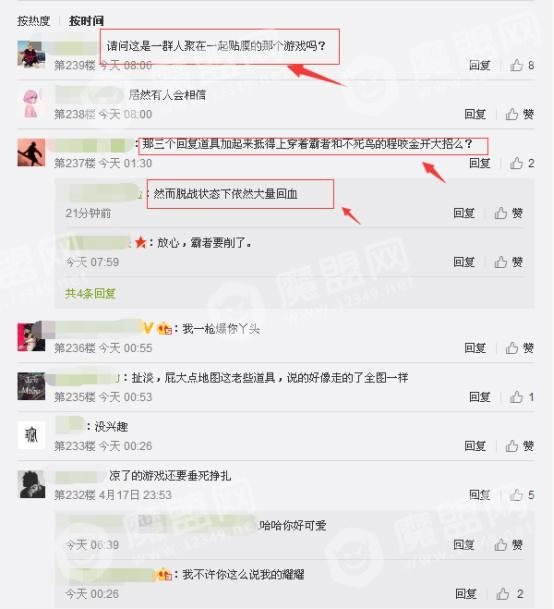Reply to floor 236 comment
Image resolution: width=554 pixels, height=609 pixels.
point(475,348)
